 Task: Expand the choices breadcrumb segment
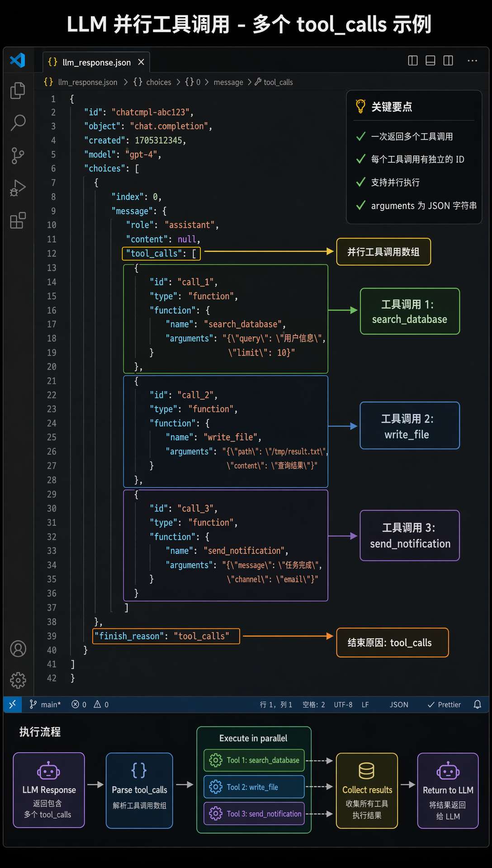158,82
